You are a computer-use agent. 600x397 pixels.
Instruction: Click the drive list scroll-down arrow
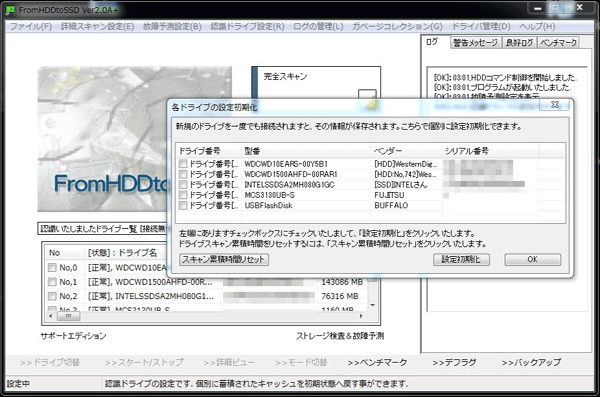372,305
